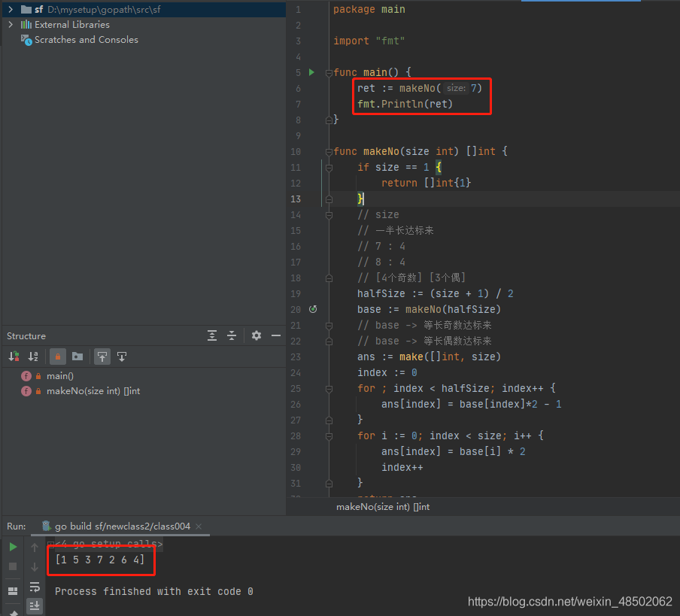Toggle the orange lock non-public filter

(58, 357)
